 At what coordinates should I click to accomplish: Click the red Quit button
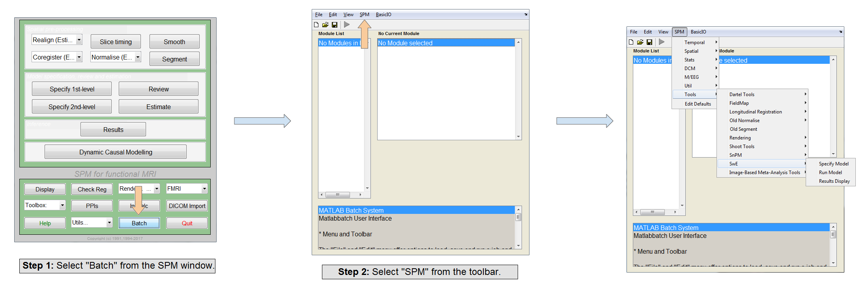click(x=187, y=223)
